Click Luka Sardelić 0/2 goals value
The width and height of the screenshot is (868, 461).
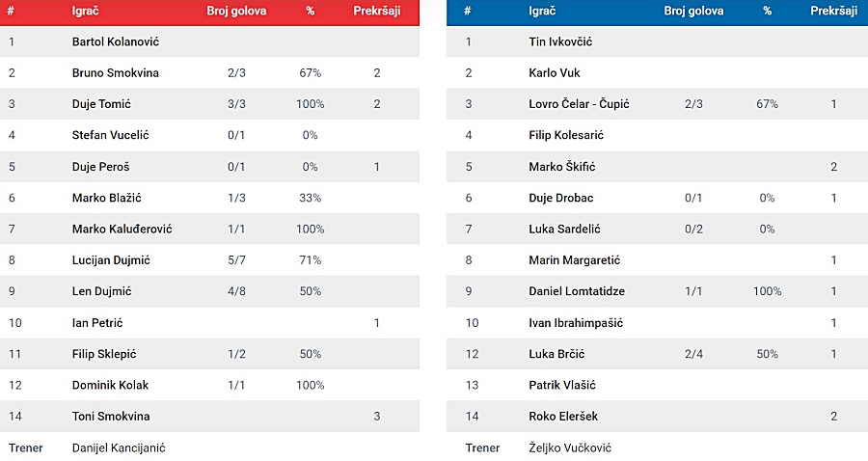click(x=693, y=229)
